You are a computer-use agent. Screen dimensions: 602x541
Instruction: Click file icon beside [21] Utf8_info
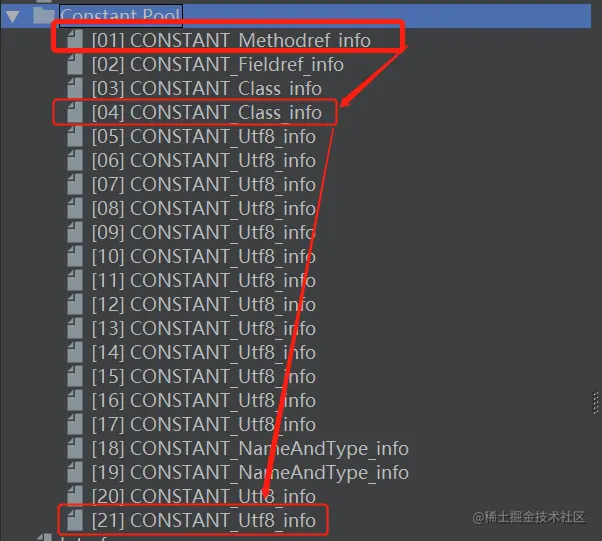74,520
